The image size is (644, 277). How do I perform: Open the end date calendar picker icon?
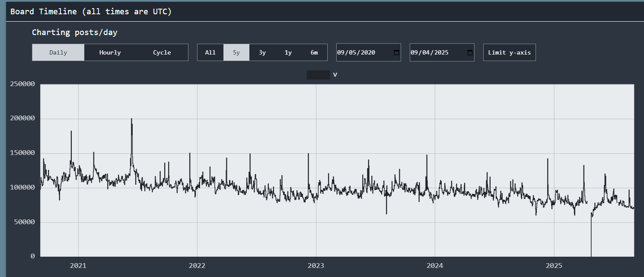(x=470, y=52)
